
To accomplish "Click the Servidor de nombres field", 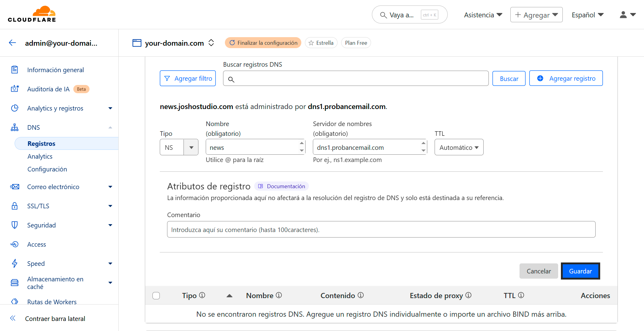I will [x=370, y=147].
